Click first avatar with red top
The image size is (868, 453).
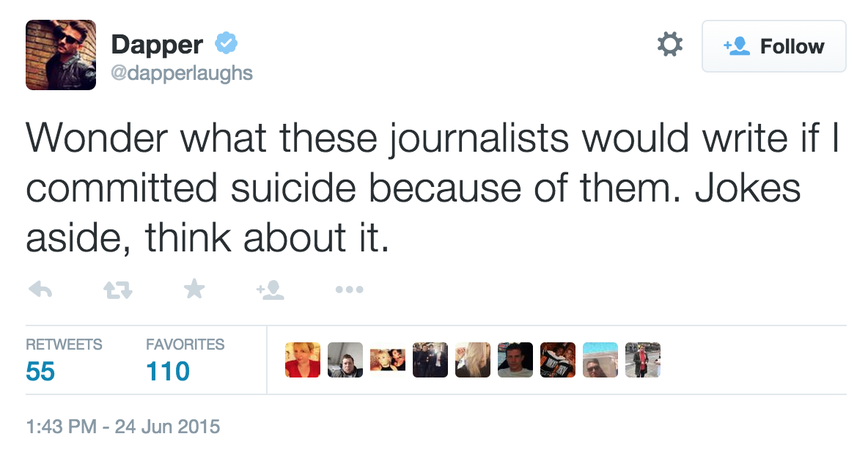(303, 360)
